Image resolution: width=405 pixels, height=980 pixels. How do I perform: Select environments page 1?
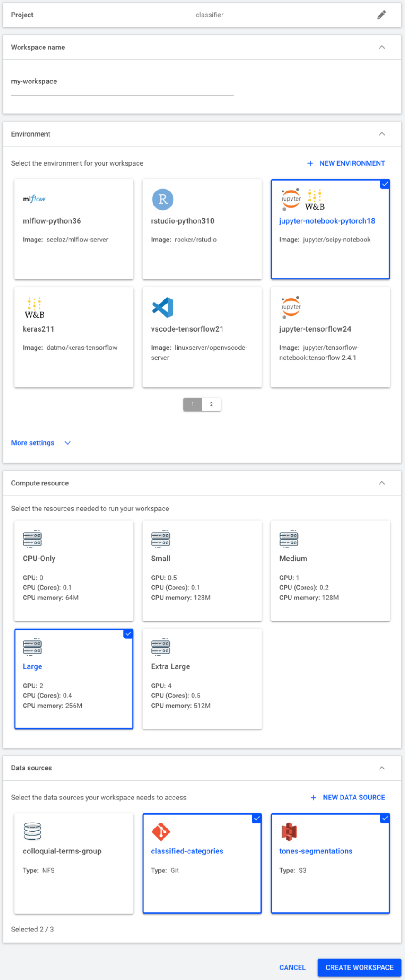[x=193, y=404]
